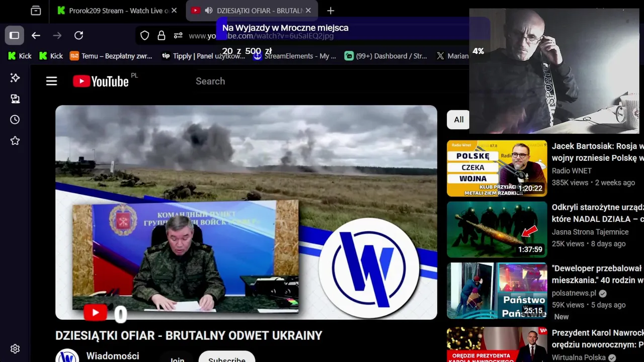Open "Deweloper przebalował" video title

click(598, 275)
